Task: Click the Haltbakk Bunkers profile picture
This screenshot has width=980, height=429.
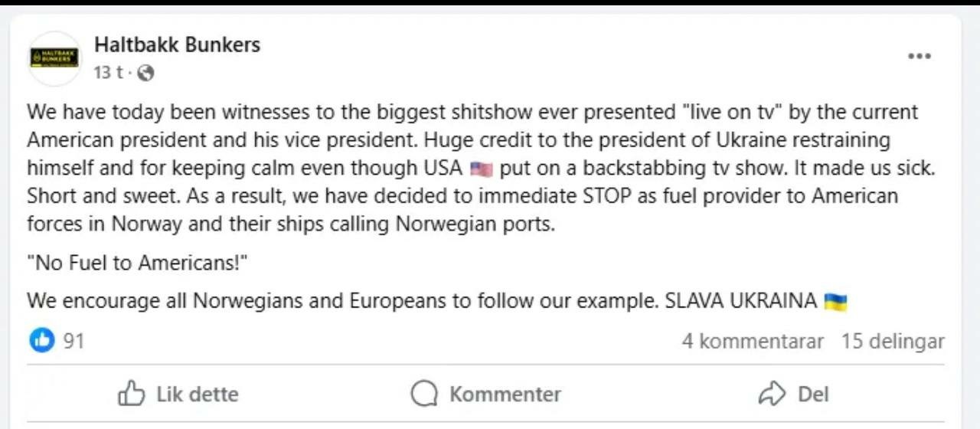Action: pyautogui.click(x=54, y=58)
